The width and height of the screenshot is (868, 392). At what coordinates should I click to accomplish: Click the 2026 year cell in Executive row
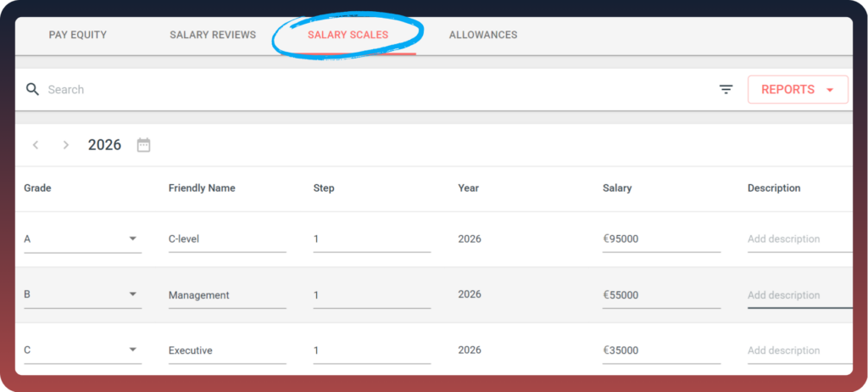[470, 350]
